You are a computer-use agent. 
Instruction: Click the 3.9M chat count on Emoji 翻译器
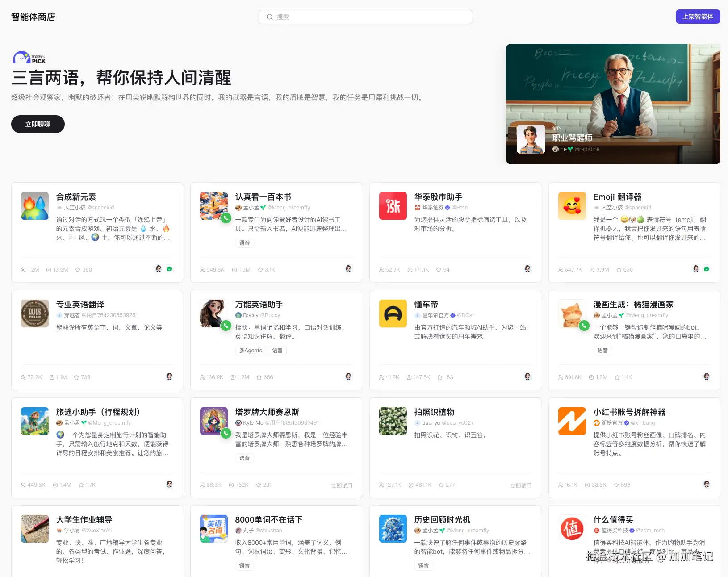(602, 270)
